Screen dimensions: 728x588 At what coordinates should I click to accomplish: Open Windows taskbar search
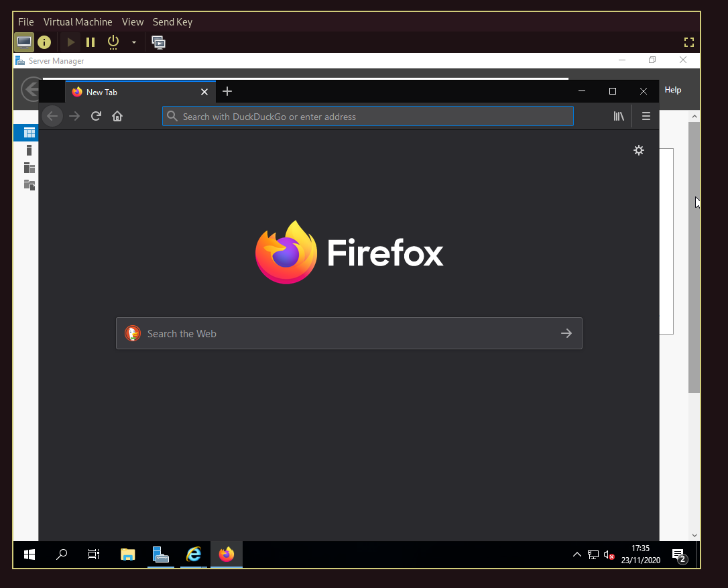(61, 554)
